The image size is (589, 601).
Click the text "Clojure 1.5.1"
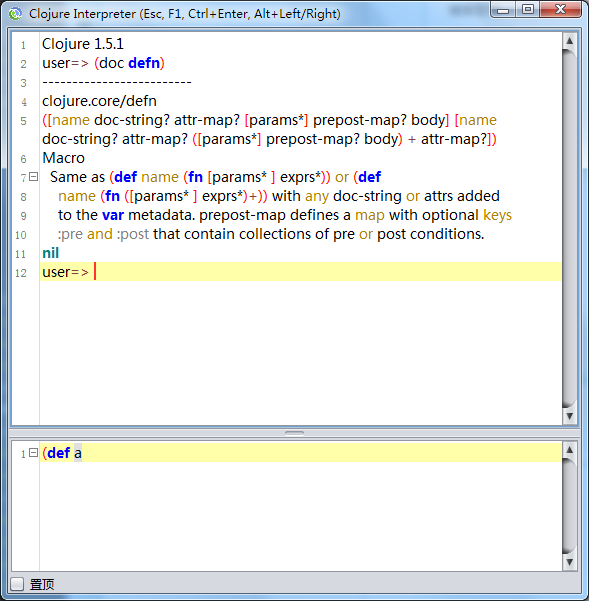click(83, 44)
